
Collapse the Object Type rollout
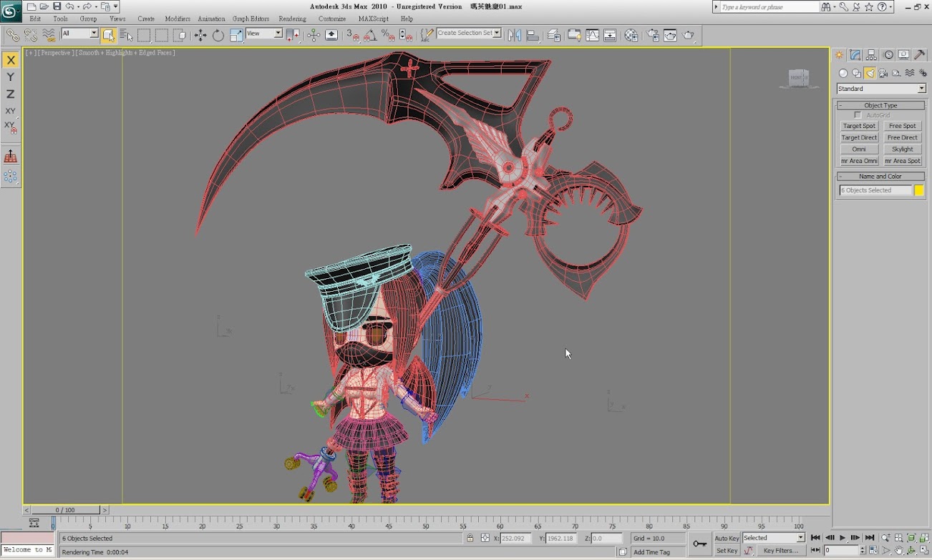click(880, 105)
